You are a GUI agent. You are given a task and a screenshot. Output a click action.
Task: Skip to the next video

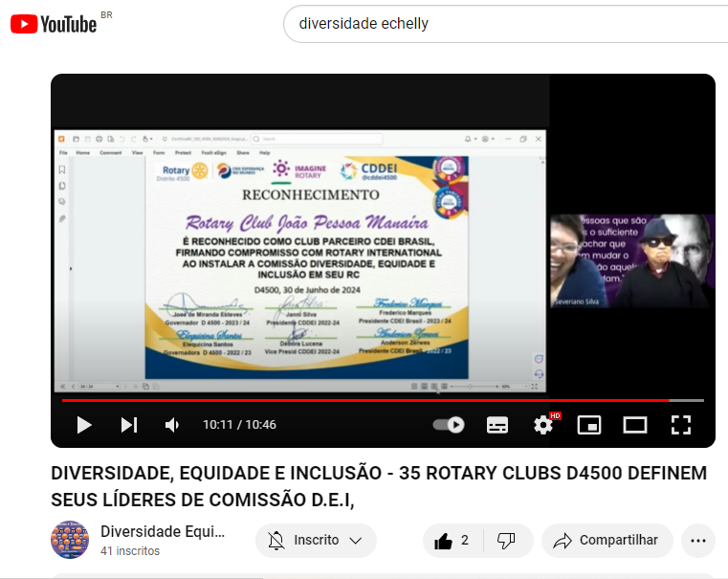129,425
